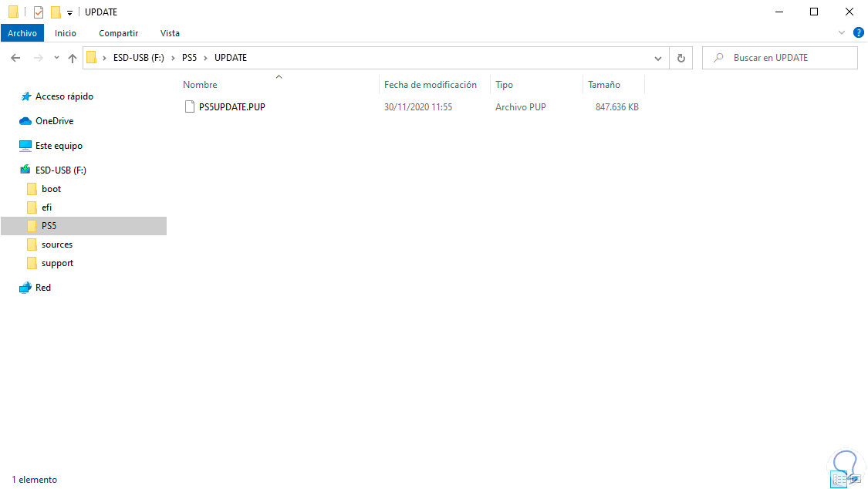
Task: Sort by Fecha de modificación column
Action: (430, 85)
